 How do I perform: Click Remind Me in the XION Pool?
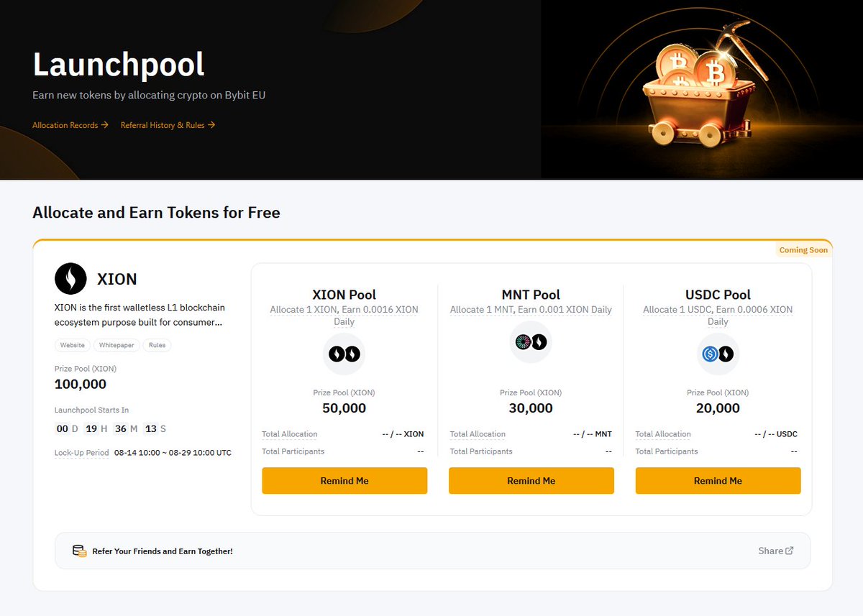344,481
